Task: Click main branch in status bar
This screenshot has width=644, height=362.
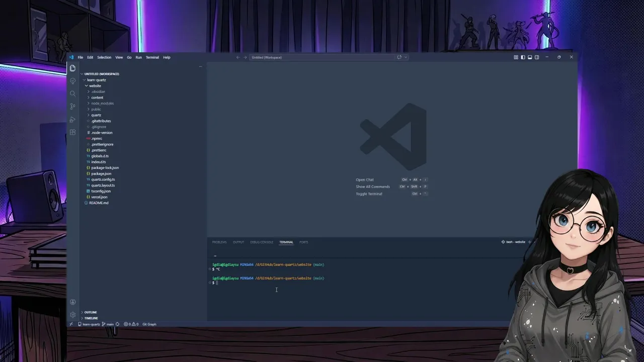Action: coord(108,324)
